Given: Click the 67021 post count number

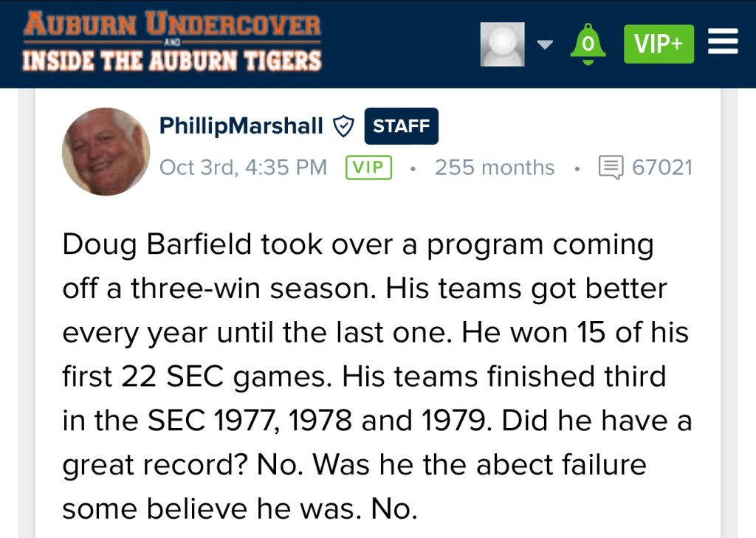Looking at the screenshot, I should [662, 168].
